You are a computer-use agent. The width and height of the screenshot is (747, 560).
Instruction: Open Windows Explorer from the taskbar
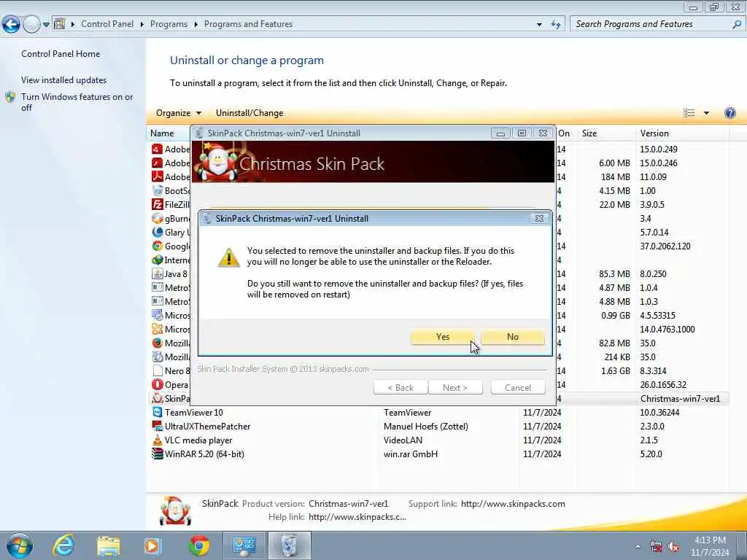tap(108, 545)
